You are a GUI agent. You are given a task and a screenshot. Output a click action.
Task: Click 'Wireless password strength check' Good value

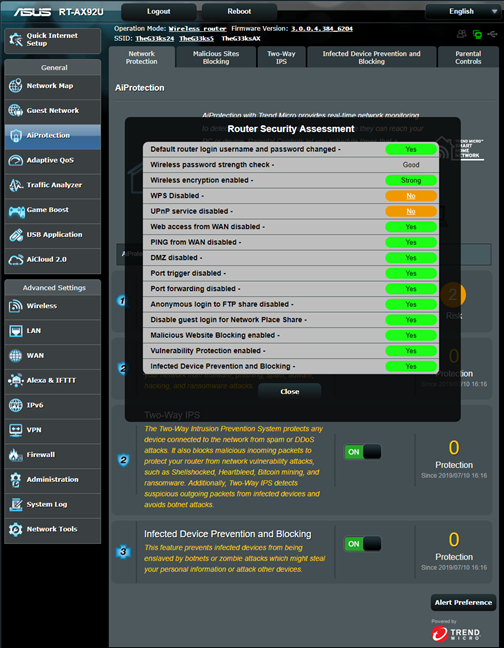coord(411,165)
